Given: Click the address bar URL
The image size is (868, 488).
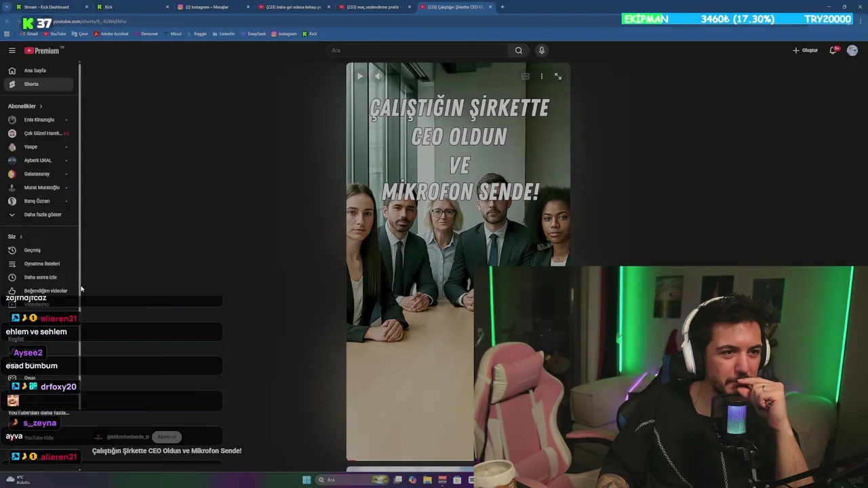Looking at the screenshot, I should point(90,22).
